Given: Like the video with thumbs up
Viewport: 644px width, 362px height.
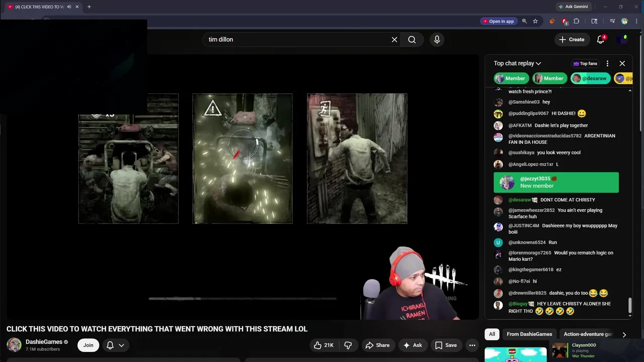Looking at the screenshot, I should click(x=324, y=345).
